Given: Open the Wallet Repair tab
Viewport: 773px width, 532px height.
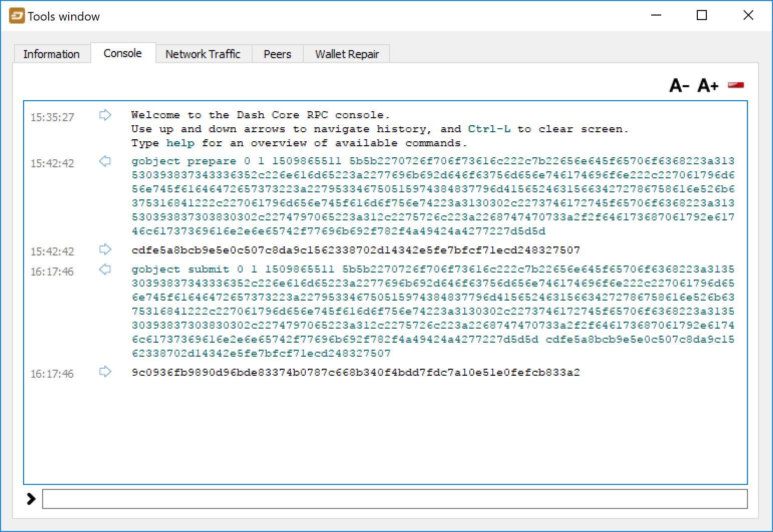Looking at the screenshot, I should [x=346, y=54].
